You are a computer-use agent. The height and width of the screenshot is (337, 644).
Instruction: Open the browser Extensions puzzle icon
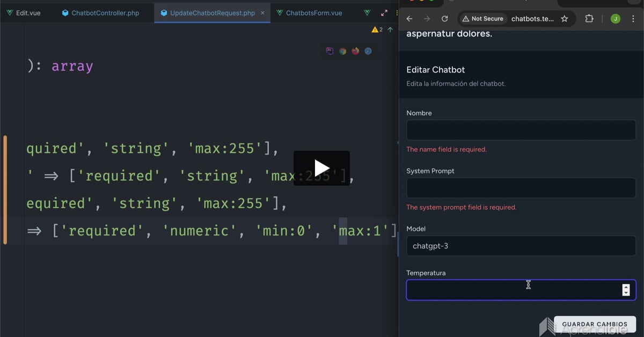[589, 19]
